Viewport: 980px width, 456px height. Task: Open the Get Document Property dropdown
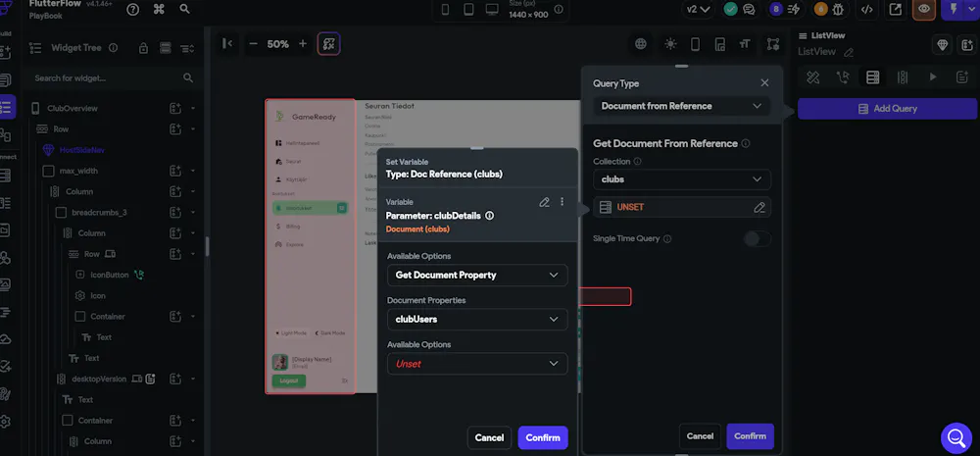coord(477,276)
